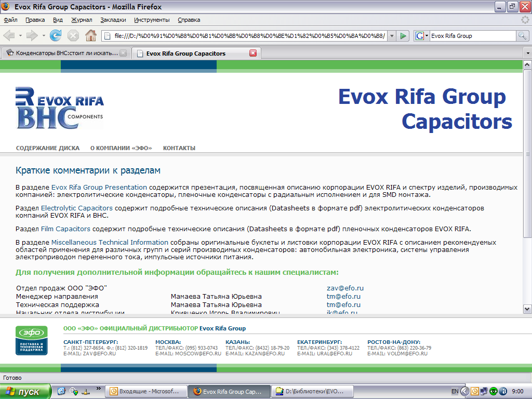
Task: Switch to the D:\Библиотеки\EVO… taskbar button
Action: 312,392
